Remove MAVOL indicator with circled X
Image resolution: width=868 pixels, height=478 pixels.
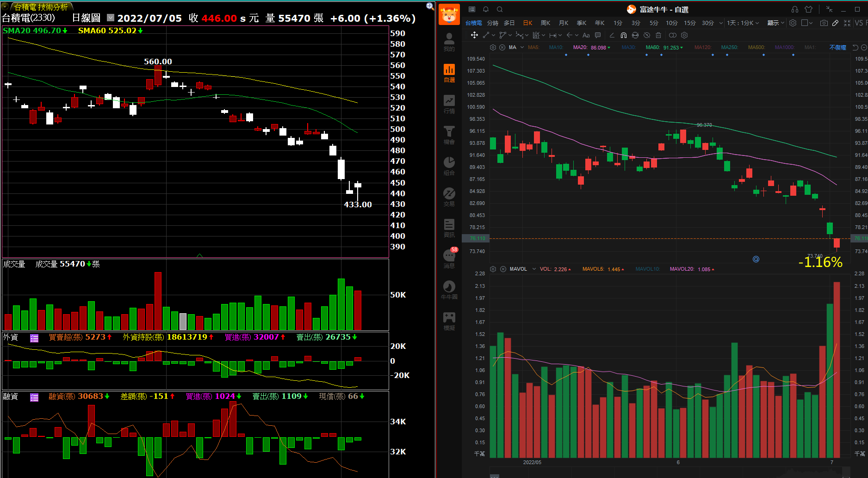click(503, 269)
